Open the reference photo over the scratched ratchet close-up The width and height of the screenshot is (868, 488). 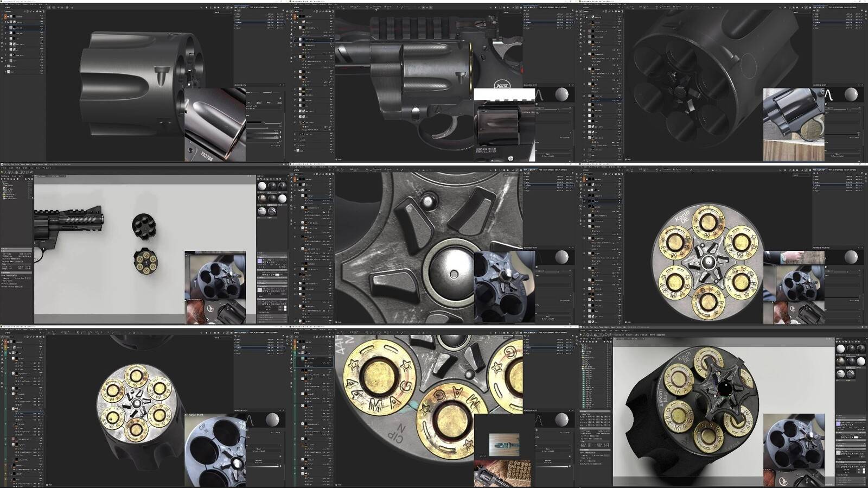point(505,287)
